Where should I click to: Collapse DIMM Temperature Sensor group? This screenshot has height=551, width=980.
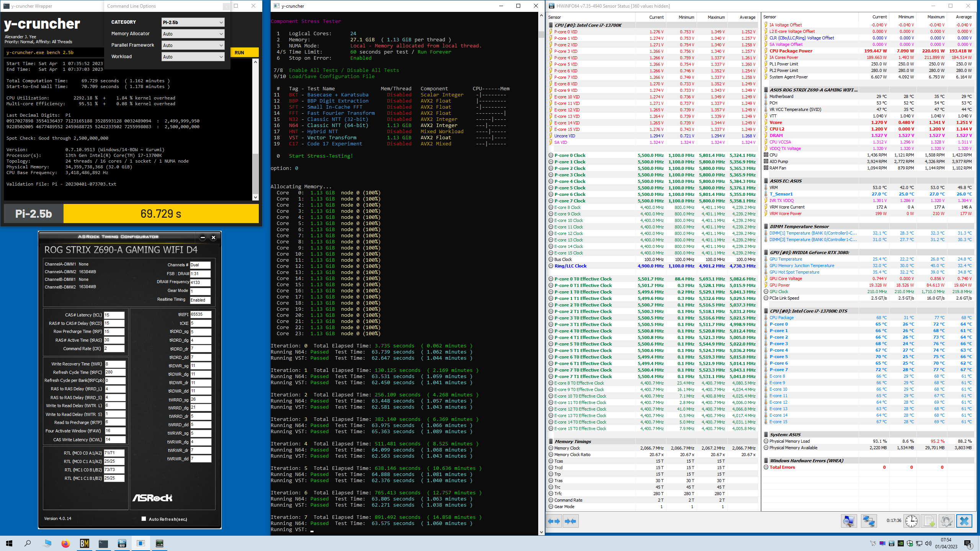[x=766, y=227]
